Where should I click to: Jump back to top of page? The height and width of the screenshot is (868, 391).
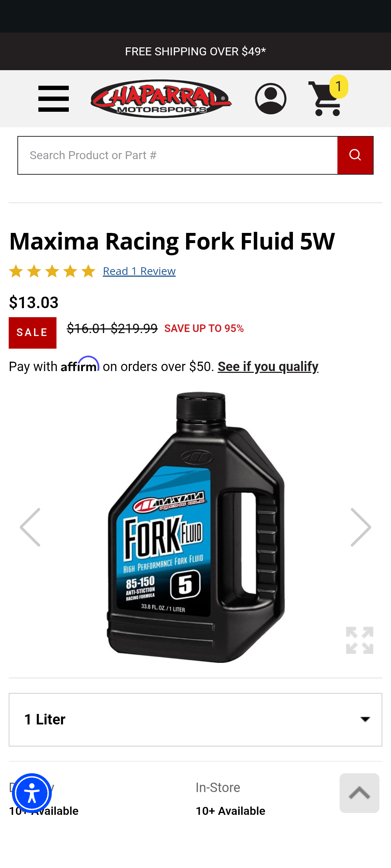pos(360,793)
